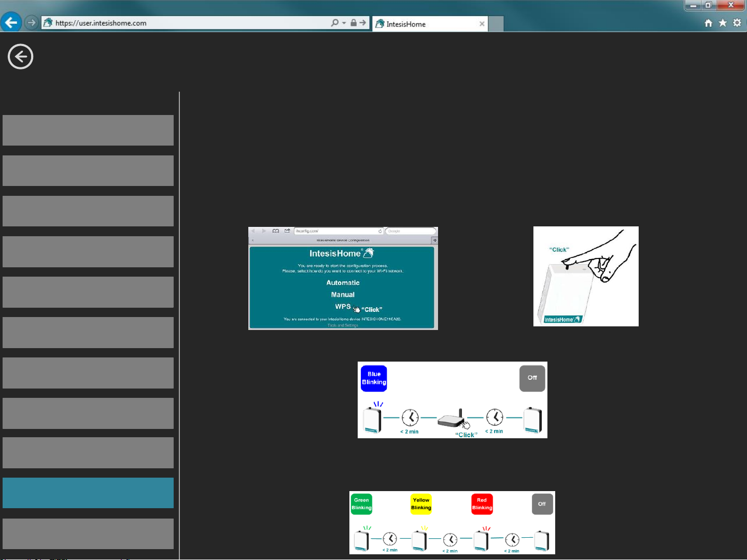Select the highlighted blue sidebar item
Viewport: 747px width, 560px height.
point(88,493)
